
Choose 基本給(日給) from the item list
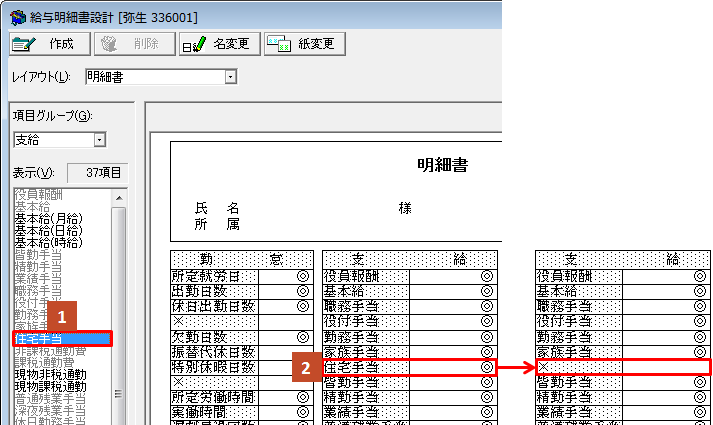47,229
